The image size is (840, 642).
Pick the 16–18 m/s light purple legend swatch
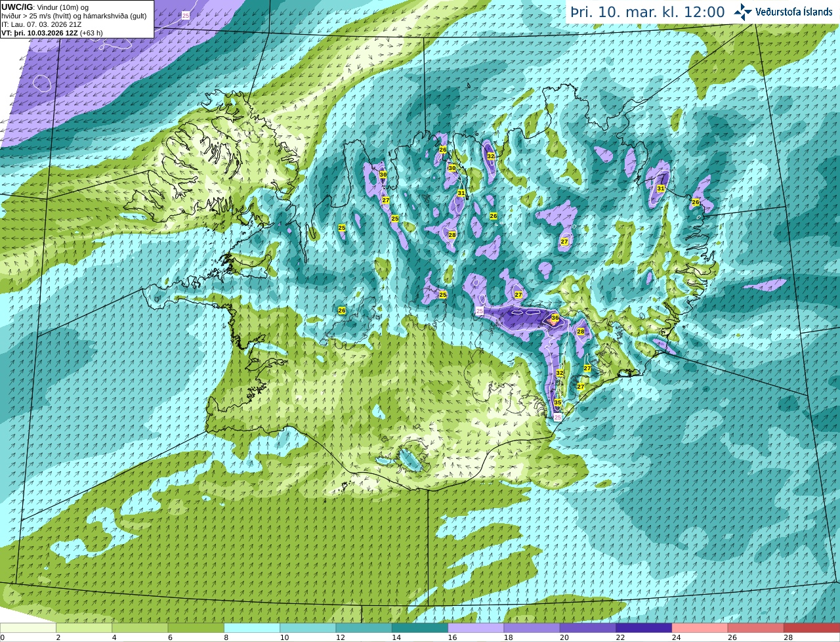[476, 628]
